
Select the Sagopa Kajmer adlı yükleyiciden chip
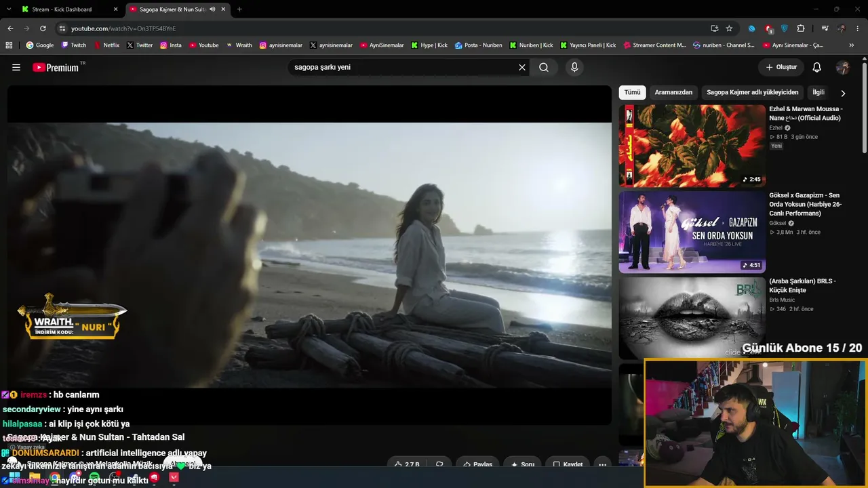(753, 92)
